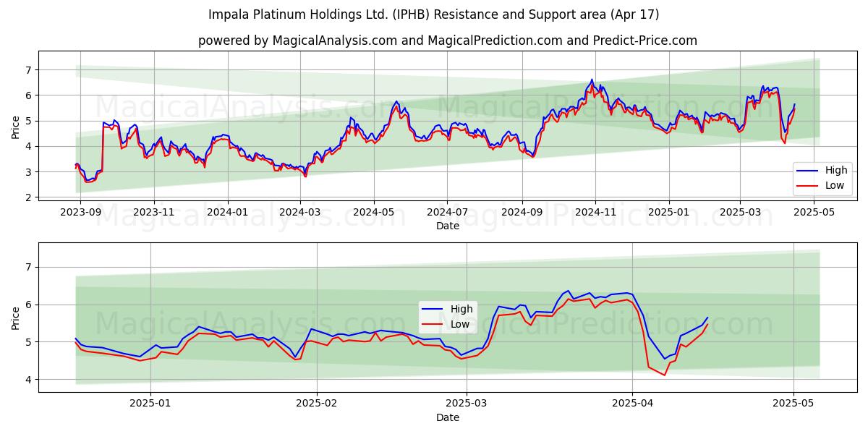Click the bottom chart '2025-05' date label

tap(793, 404)
